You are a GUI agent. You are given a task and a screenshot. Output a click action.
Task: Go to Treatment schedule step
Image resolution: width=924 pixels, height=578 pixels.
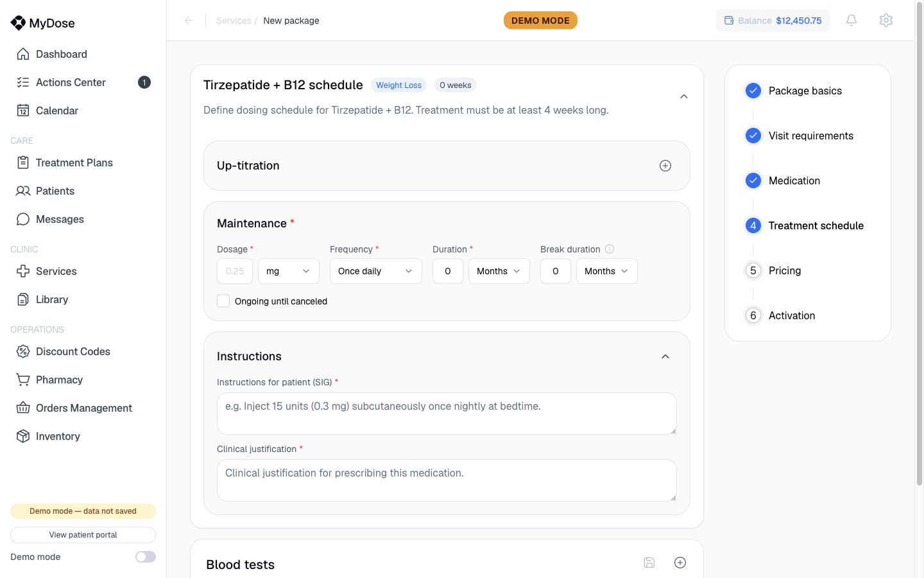coord(816,225)
